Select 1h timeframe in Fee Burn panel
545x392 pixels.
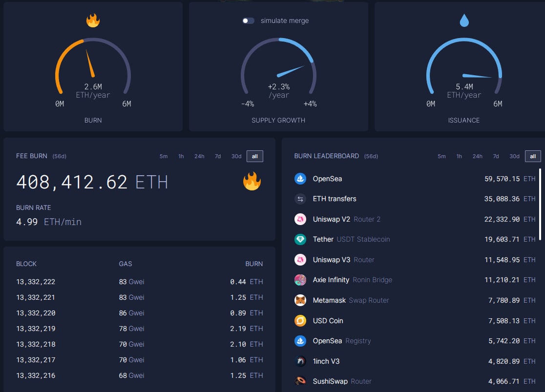[181, 156]
